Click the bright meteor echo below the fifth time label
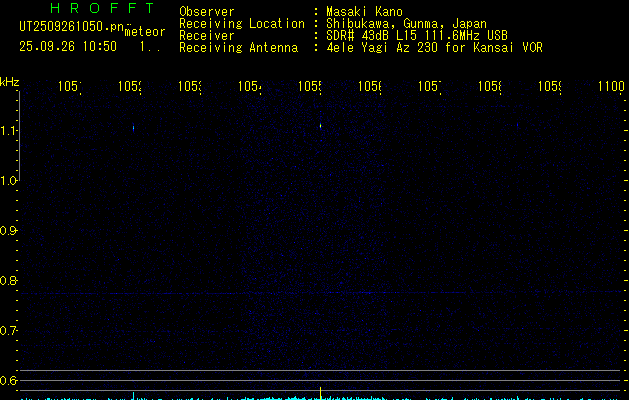The width and height of the screenshot is (629, 400). pyautogui.click(x=321, y=126)
